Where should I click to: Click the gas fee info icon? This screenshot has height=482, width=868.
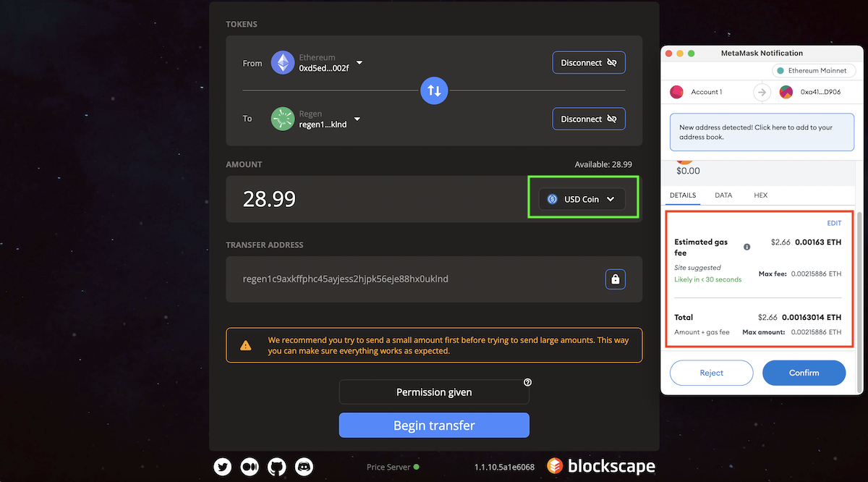click(x=747, y=247)
